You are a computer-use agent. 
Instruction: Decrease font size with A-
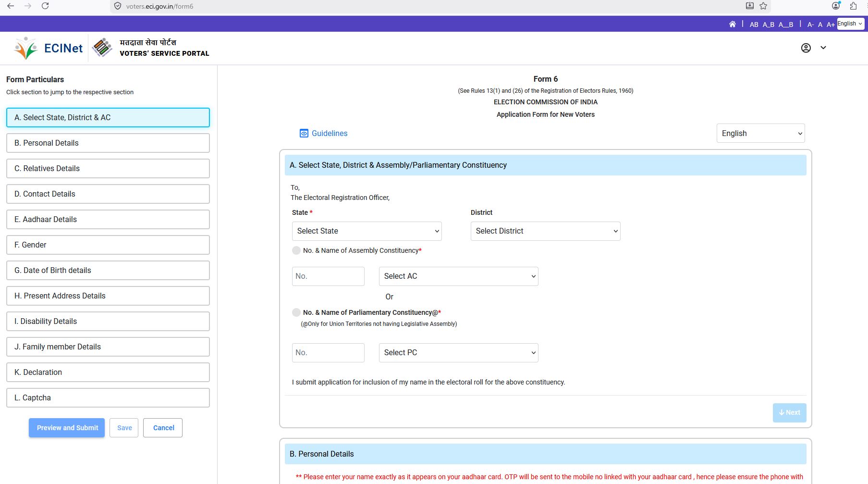[810, 25]
